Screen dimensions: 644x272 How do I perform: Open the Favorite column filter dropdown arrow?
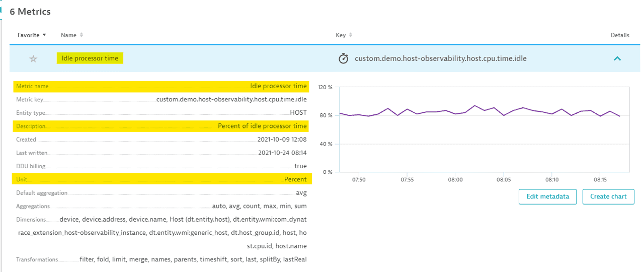click(44, 35)
